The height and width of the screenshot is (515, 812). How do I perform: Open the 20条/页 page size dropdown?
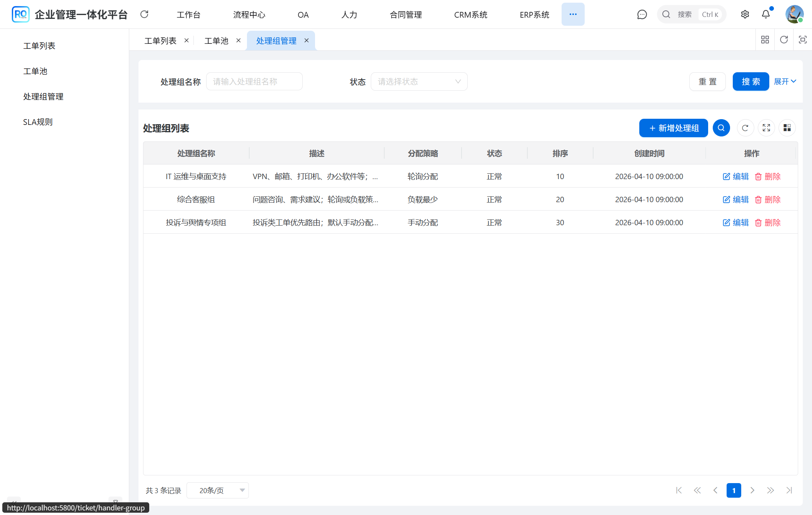pos(218,490)
